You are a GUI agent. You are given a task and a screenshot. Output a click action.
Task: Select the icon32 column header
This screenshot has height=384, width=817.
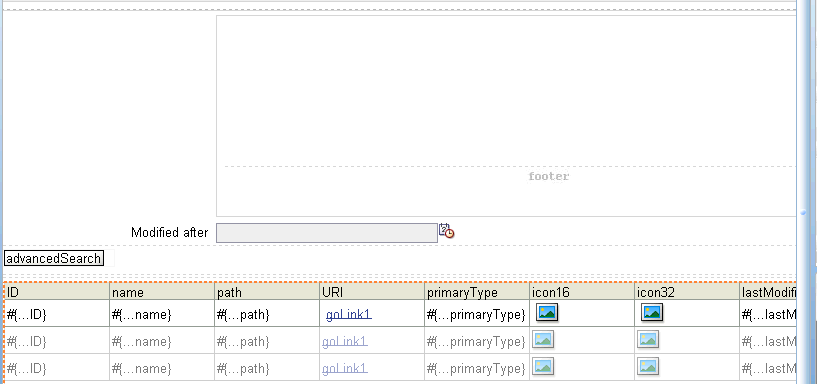[x=687, y=292]
